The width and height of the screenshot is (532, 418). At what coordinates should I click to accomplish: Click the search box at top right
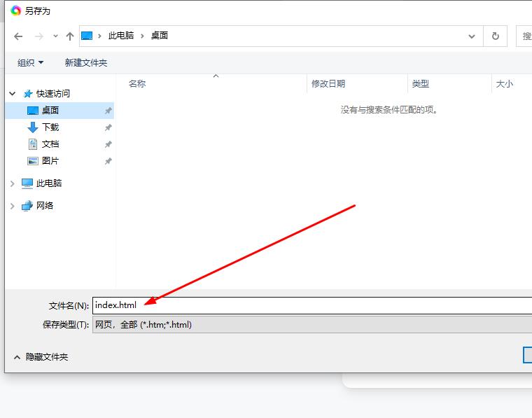[x=524, y=36]
